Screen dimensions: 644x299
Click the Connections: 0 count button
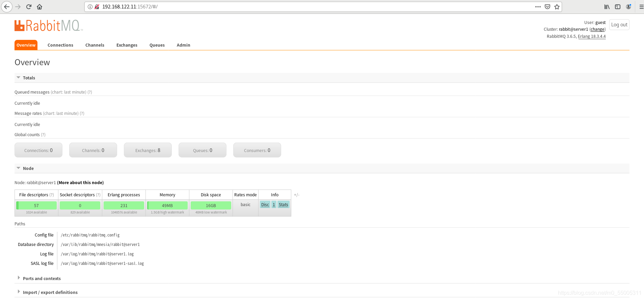pyautogui.click(x=38, y=150)
